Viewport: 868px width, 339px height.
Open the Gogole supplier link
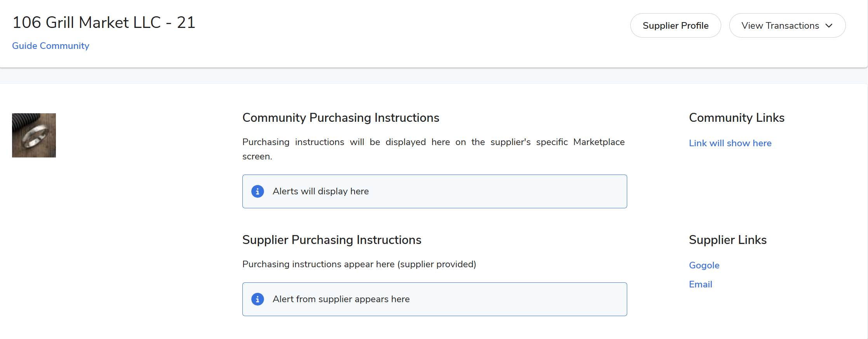[x=704, y=265]
